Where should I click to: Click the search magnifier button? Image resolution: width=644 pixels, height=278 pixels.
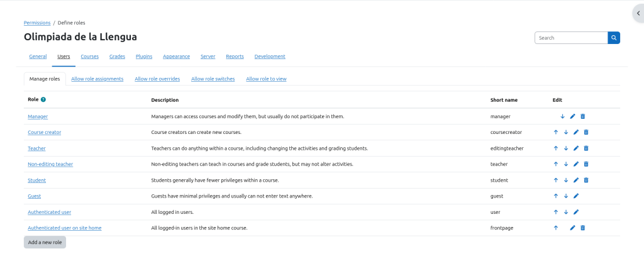coord(613,38)
